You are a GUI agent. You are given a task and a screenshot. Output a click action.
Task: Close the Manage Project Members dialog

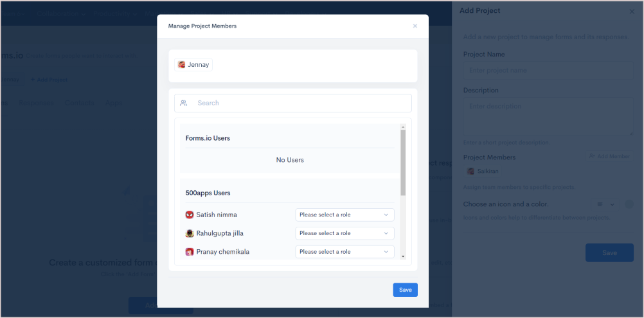[x=415, y=26]
